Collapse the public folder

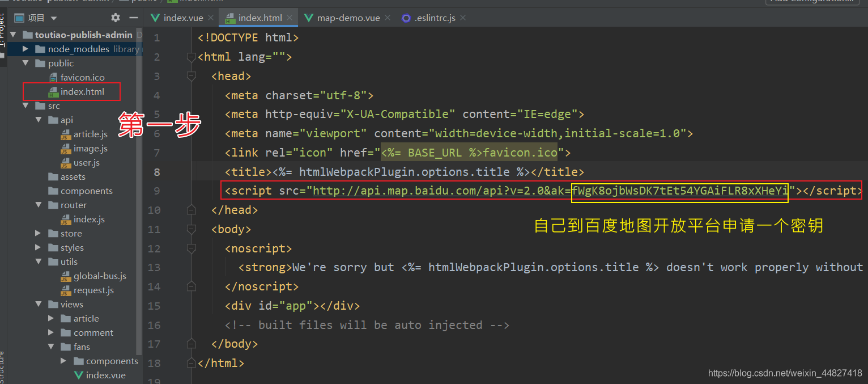pos(25,63)
